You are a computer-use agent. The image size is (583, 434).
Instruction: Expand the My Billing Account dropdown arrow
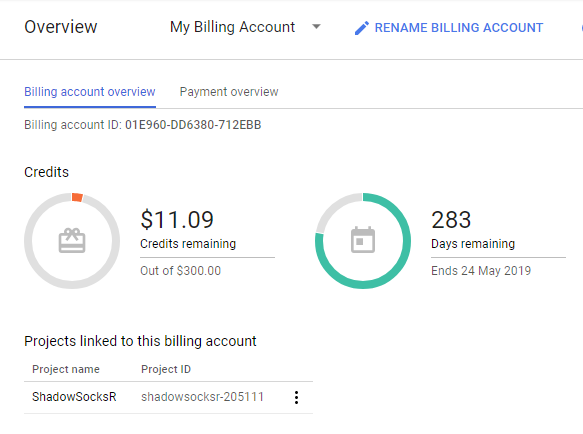[x=316, y=27]
